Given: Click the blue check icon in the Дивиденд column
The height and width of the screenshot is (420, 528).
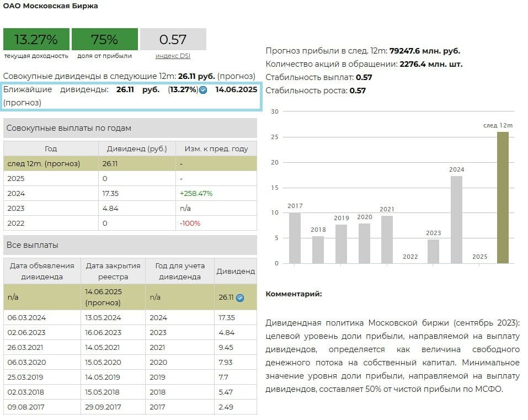Looking at the screenshot, I should pos(240,297).
